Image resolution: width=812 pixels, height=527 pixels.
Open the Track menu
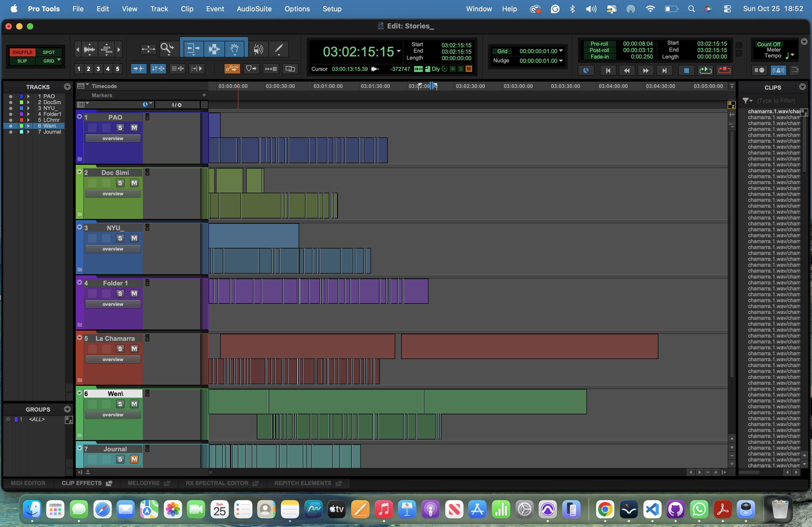pyautogui.click(x=159, y=9)
